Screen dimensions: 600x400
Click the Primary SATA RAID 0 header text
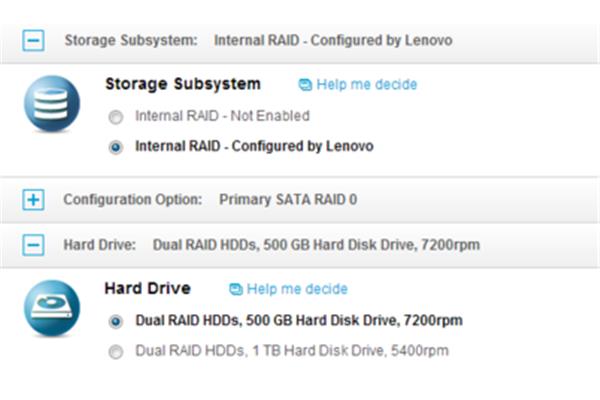[288, 199]
